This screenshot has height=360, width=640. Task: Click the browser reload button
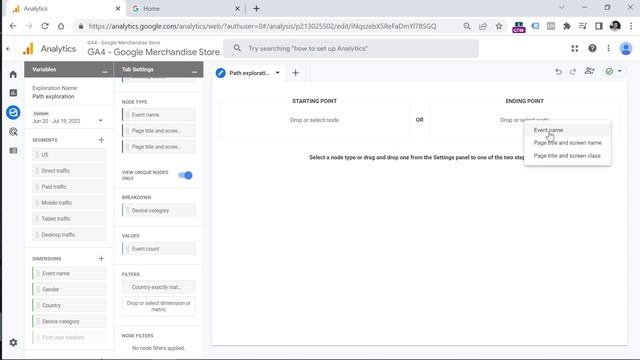[45, 26]
